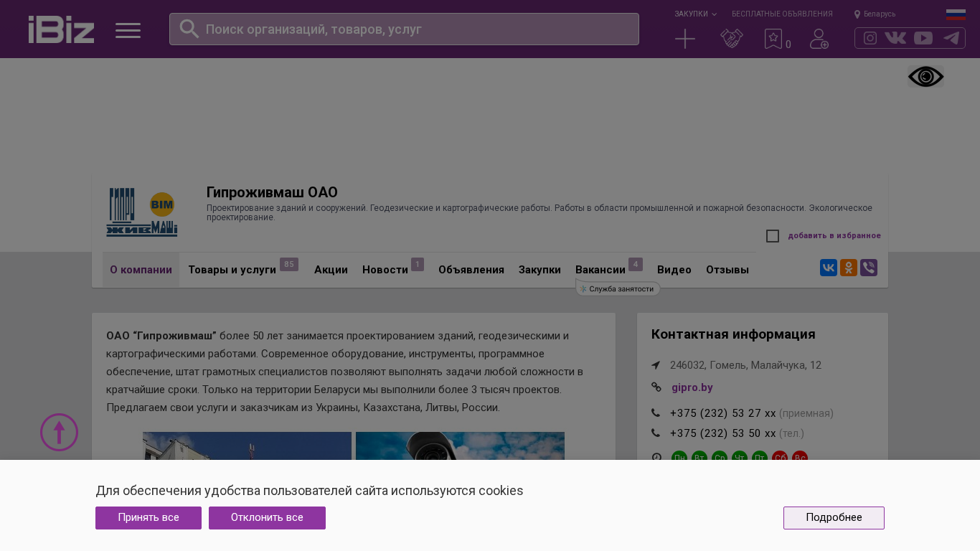
Task: Open the hamburger main menu
Action: (128, 30)
